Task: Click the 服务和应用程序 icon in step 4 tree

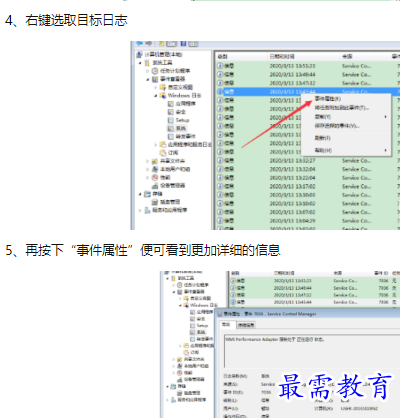Action: (x=147, y=210)
